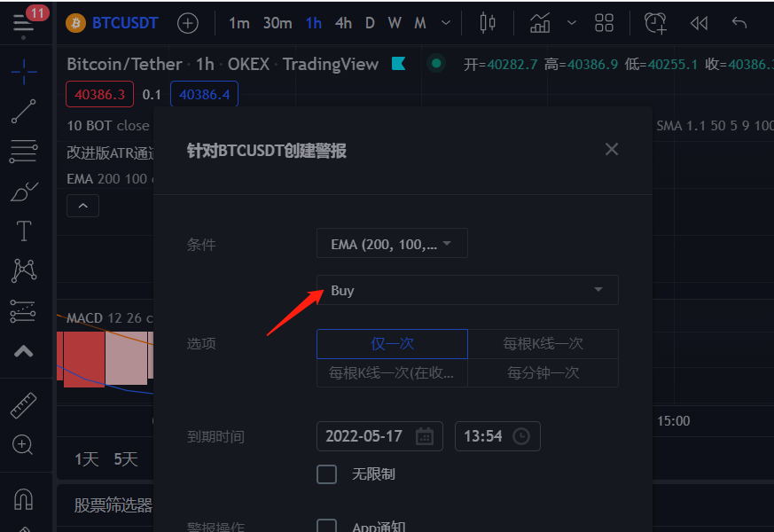Viewport: 774px width, 532px height.
Task: Select the ruler measure tool
Action: [24, 405]
